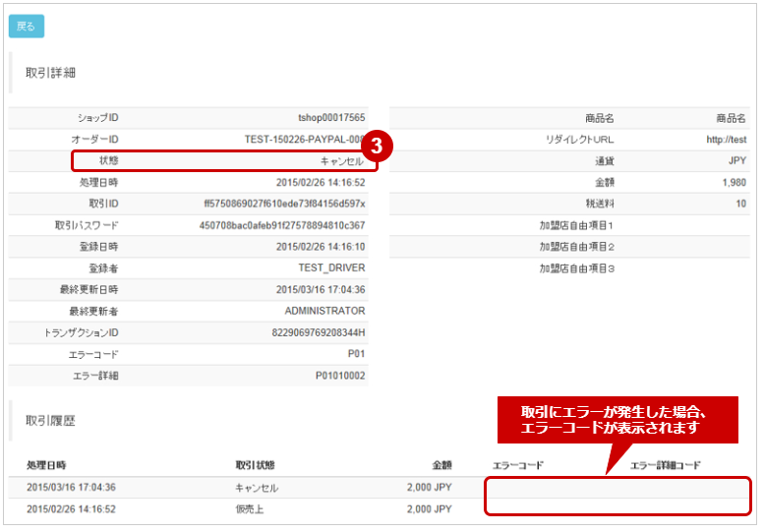Click the 通貨 JPY value

point(736,160)
